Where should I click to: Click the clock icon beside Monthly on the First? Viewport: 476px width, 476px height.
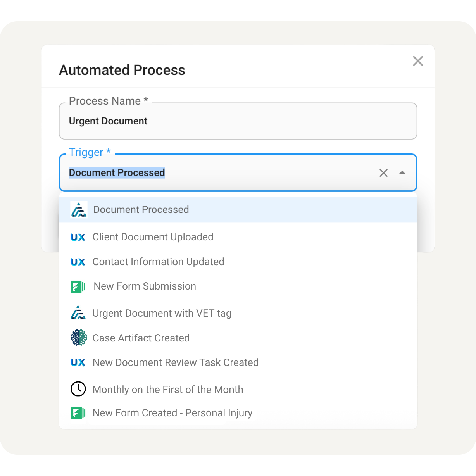(78, 389)
